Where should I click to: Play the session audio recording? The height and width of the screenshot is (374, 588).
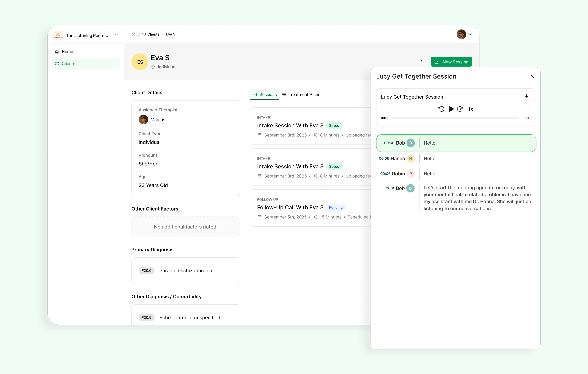(451, 109)
